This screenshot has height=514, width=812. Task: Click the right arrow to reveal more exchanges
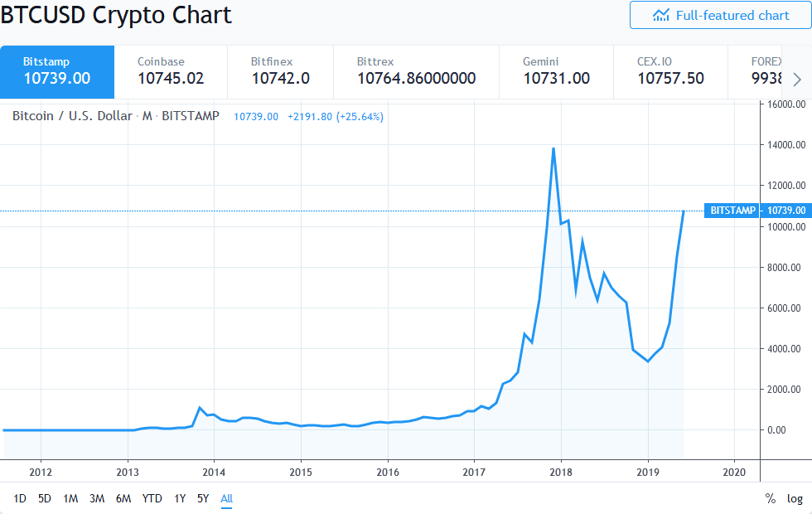coord(796,79)
